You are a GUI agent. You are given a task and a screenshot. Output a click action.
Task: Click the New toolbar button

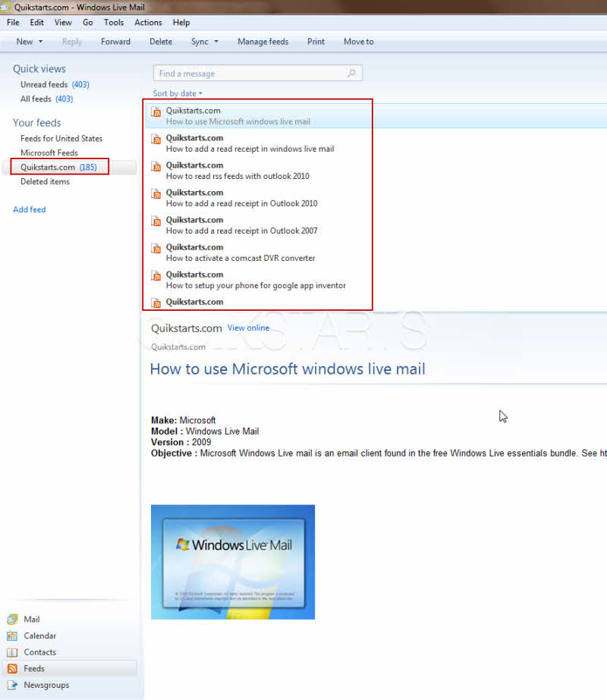tap(24, 42)
